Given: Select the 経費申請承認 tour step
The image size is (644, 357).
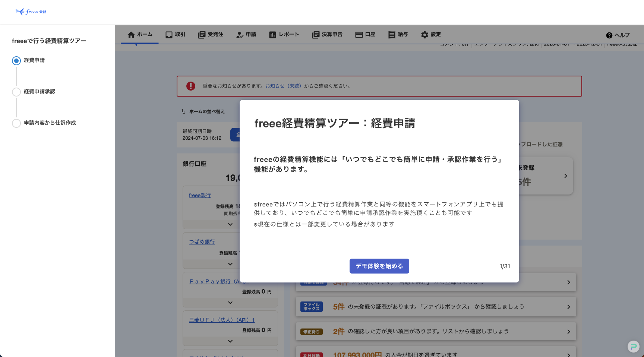Looking at the screenshot, I should click(x=34, y=92).
